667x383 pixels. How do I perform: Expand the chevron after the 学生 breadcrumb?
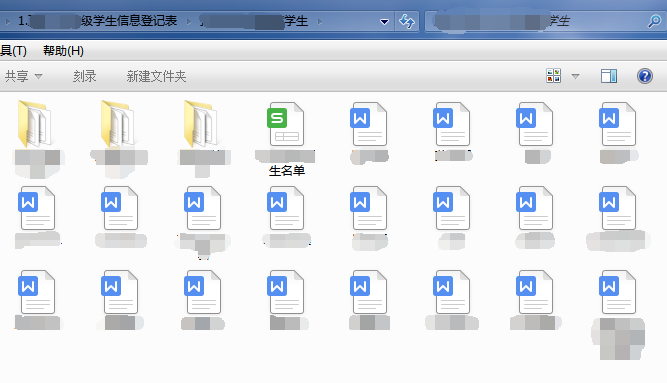click(319, 21)
